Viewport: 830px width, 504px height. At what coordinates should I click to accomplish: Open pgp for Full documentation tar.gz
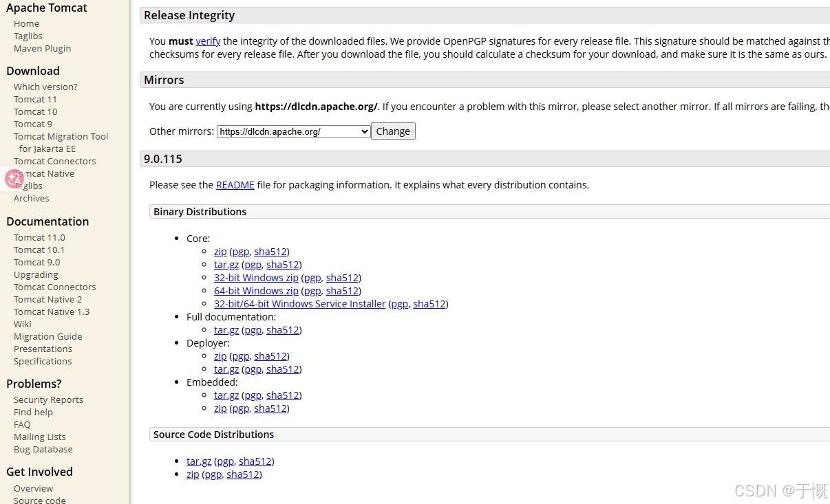(253, 330)
